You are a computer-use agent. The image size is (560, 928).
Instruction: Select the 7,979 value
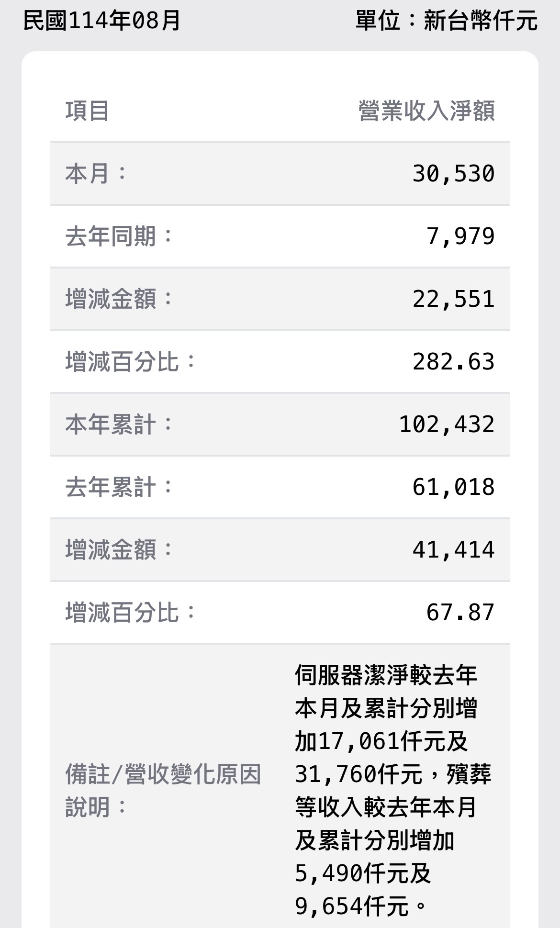460,236
